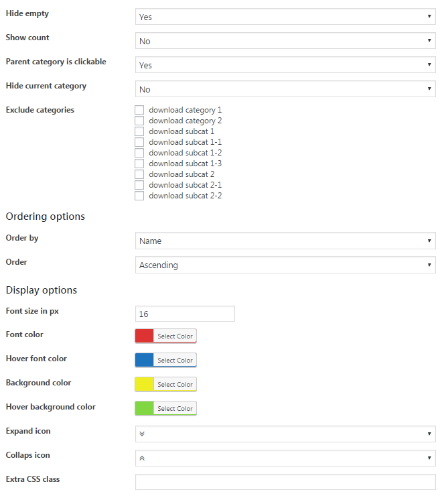Screen dimensions: 448x500
Task: Open the Order by Name dropdown
Action: [285, 241]
